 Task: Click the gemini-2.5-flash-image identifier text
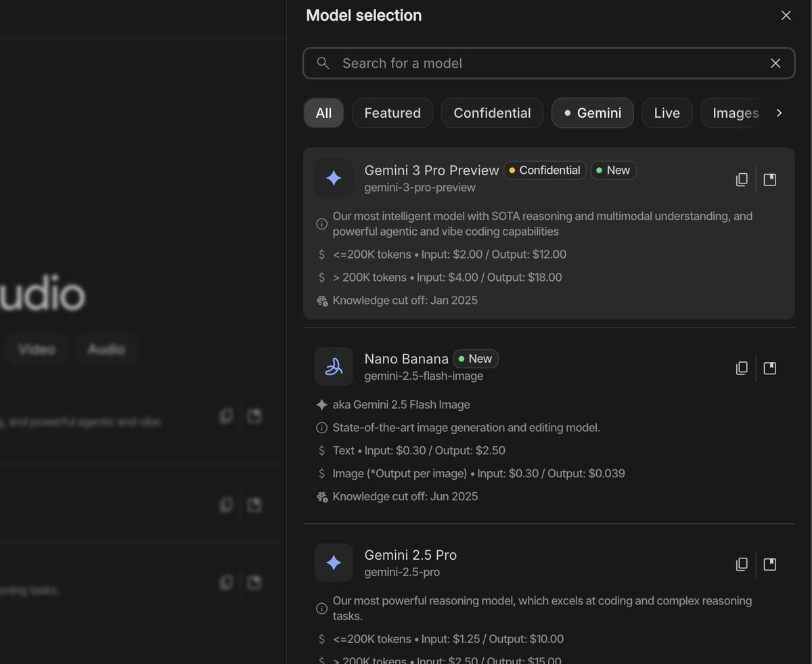pos(424,376)
